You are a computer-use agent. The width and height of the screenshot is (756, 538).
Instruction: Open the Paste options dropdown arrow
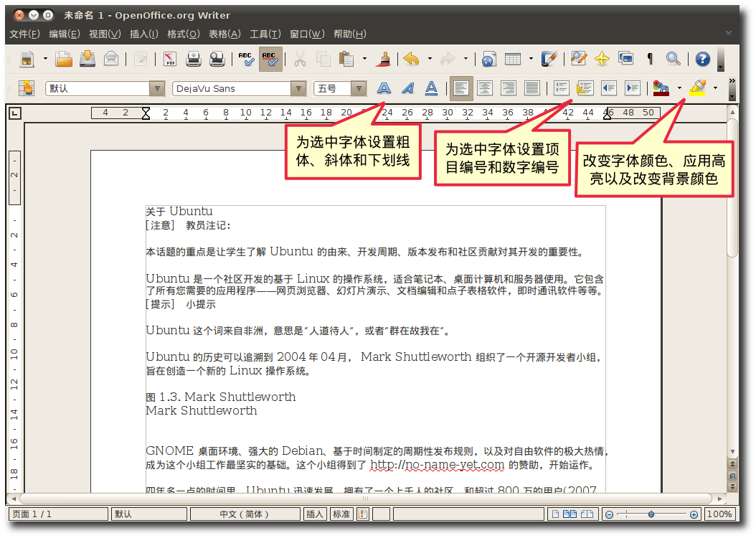click(364, 60)
